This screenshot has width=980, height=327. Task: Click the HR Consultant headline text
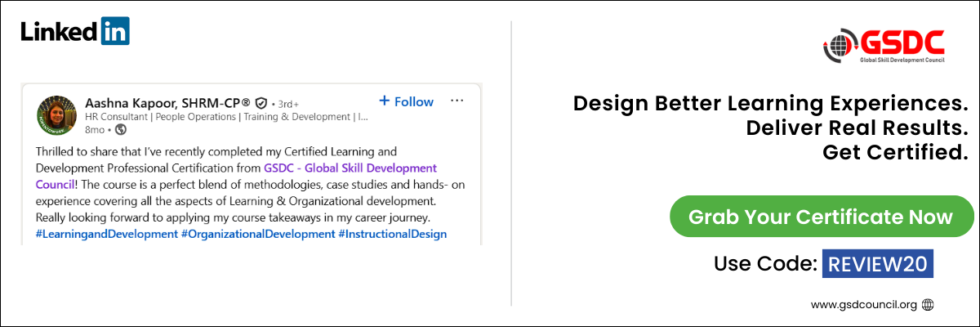point(226,117)
